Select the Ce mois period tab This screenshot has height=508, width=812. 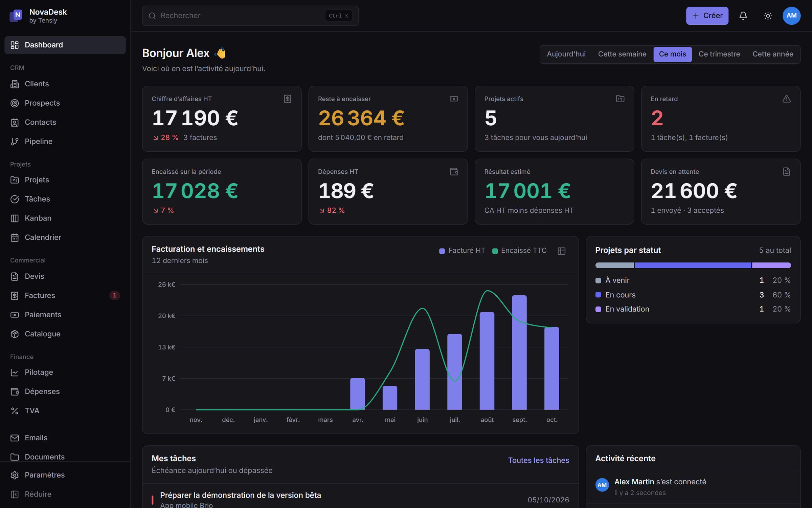(672, 54)
